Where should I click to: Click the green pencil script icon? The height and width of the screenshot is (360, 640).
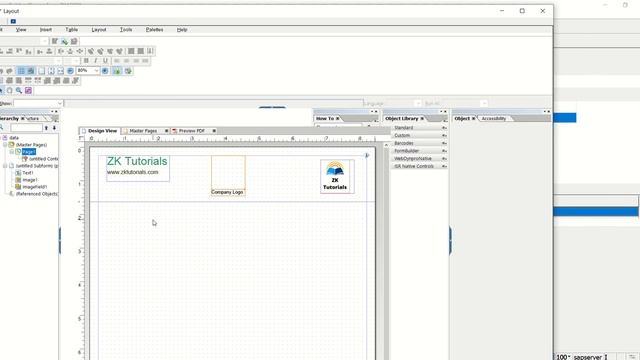pyautogui.click(x=64, y=41)
